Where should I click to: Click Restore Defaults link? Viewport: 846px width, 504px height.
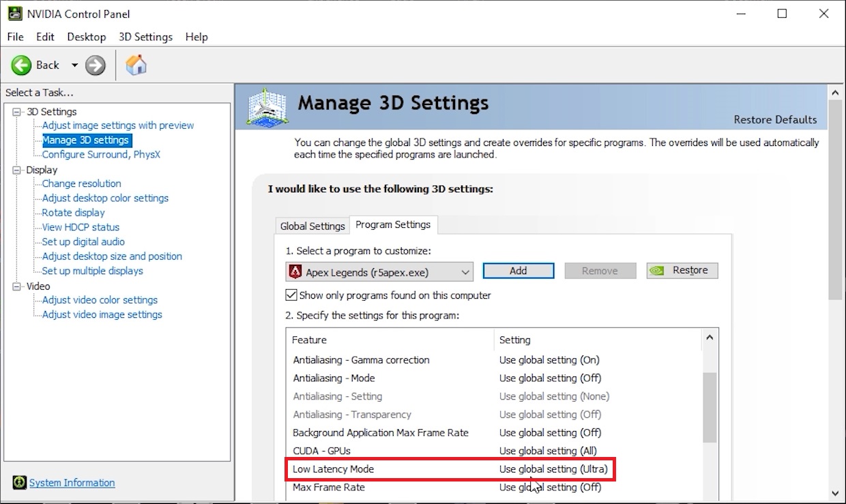775,119
